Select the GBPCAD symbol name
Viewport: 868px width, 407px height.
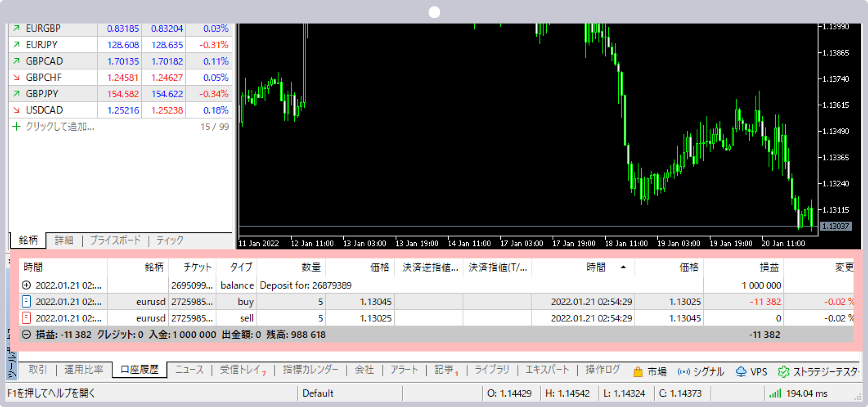(44, 61)
